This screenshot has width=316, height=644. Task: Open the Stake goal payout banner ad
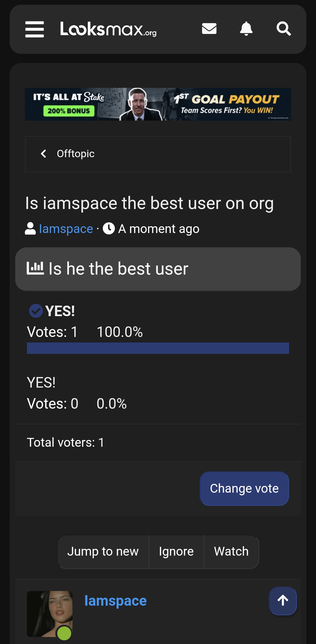pos(158,104)
